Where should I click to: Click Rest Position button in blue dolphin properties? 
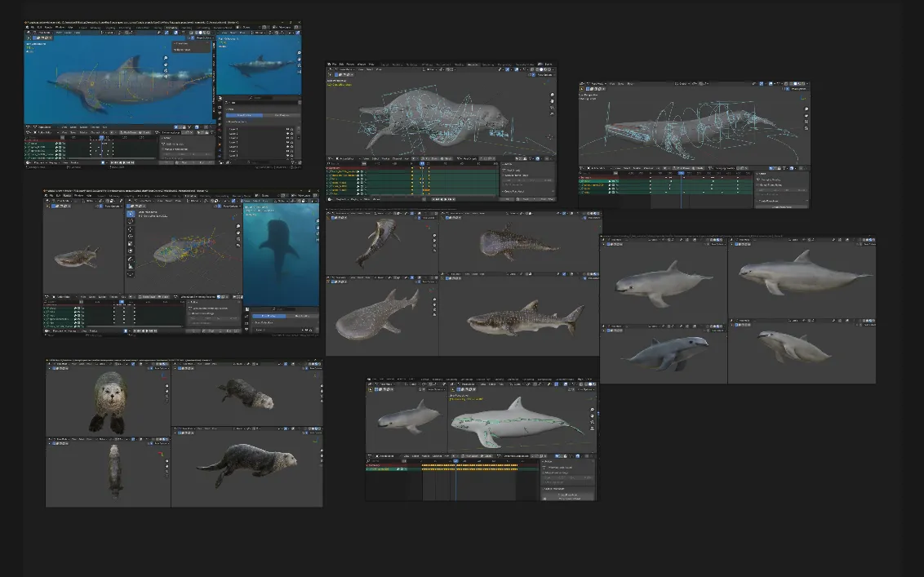[x=280, y=115]
